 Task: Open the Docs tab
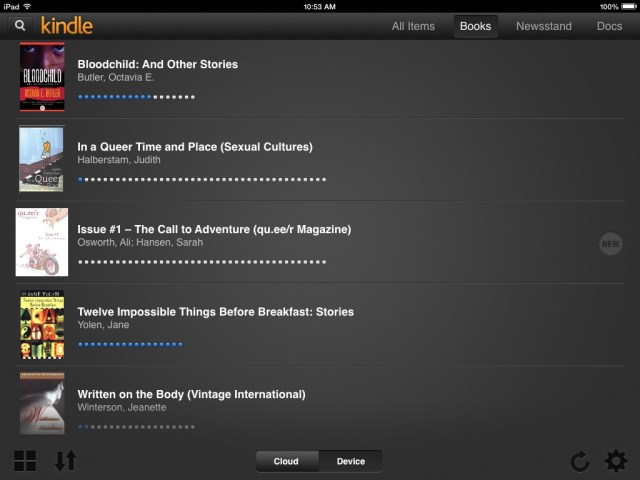click(609, 26)
